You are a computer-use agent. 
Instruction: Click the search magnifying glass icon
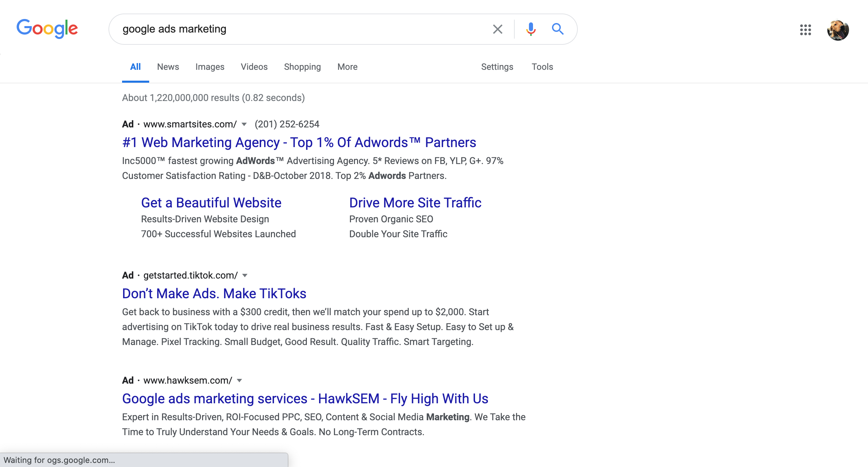point(557,29)
